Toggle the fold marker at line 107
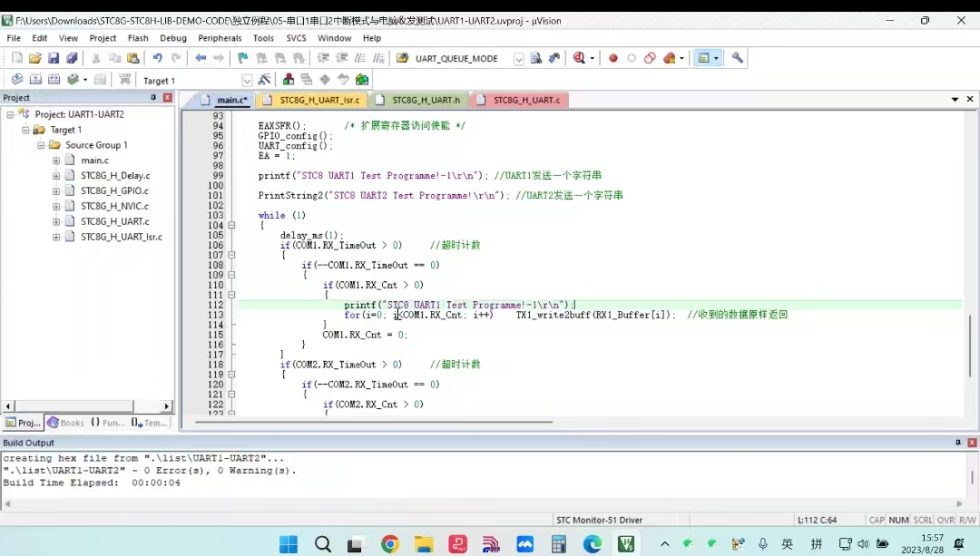Screen dimensions: 980x556 pyautogui.click(x=231, y=255)
